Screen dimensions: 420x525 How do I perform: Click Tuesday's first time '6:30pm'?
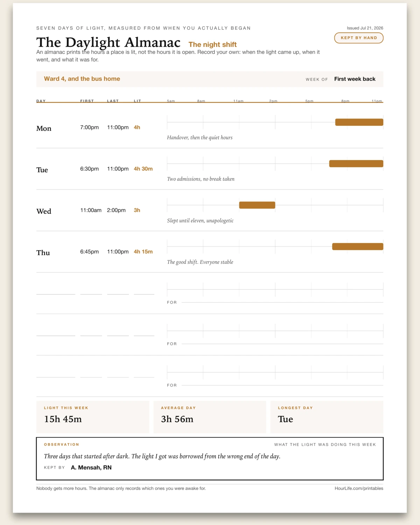pyautogui.click(x=90, y=169)
